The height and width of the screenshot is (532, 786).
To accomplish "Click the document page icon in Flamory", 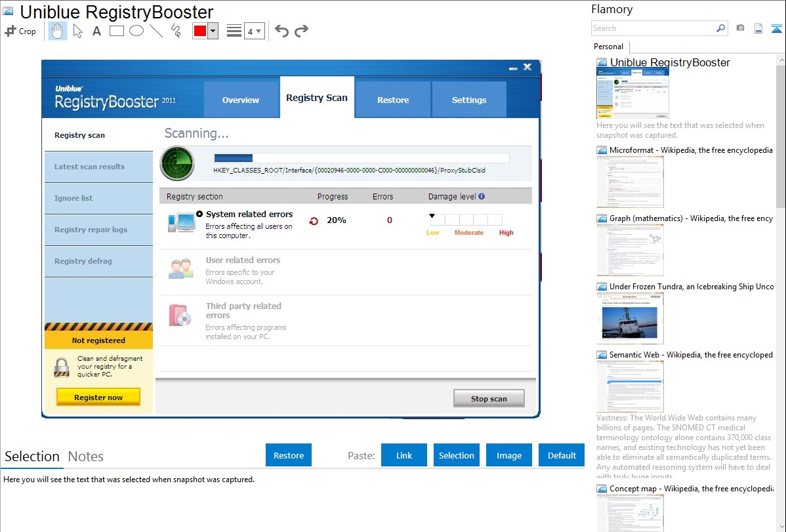I will [x=758, y=28].
